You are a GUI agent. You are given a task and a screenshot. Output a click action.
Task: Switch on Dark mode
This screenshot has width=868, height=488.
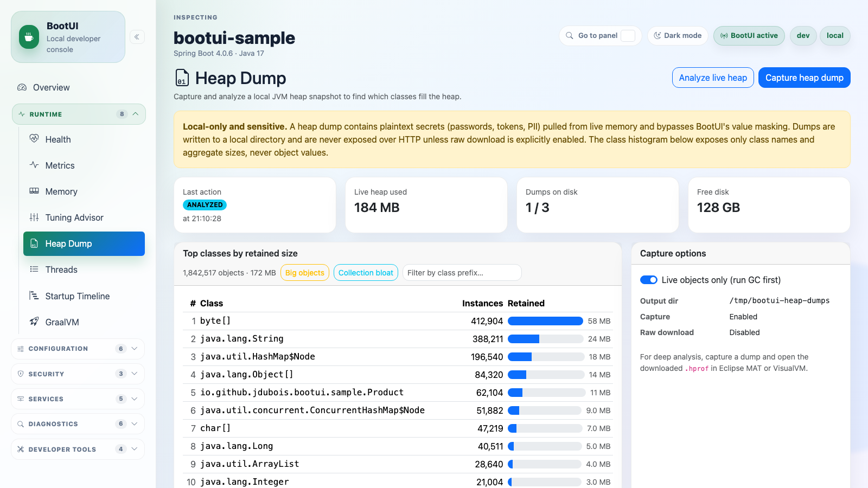point(678,36)
